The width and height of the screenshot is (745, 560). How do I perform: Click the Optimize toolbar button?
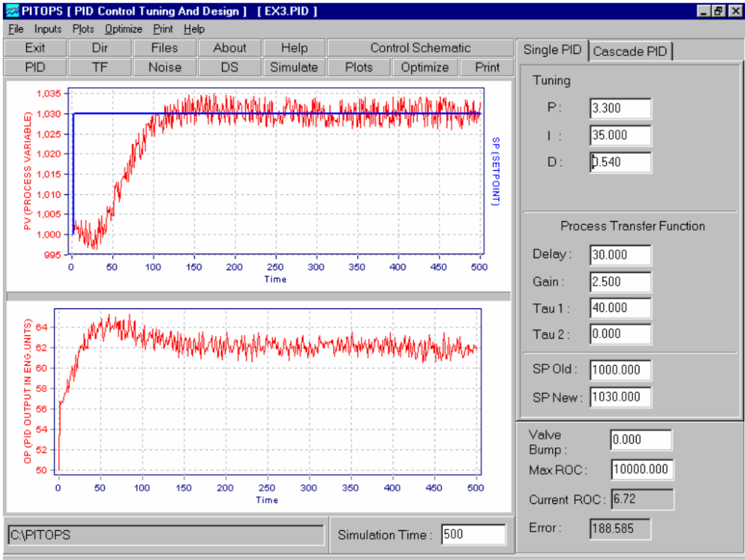pos(425,68)
